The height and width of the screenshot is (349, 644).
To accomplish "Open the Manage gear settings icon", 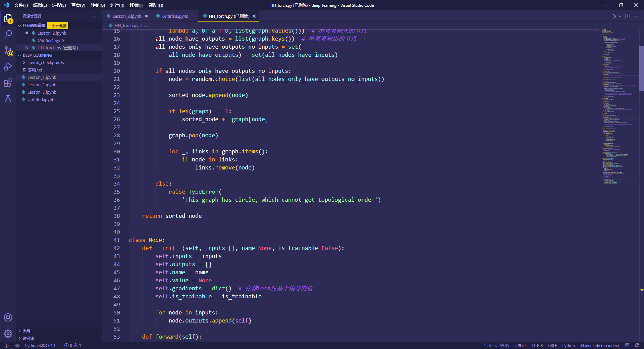I will (8, 334).
